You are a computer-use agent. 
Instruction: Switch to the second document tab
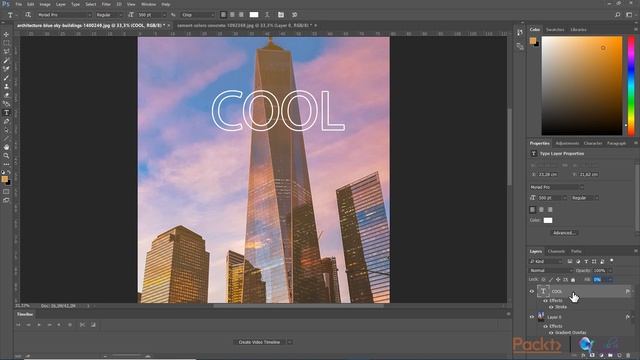click(x=244, y=25)
